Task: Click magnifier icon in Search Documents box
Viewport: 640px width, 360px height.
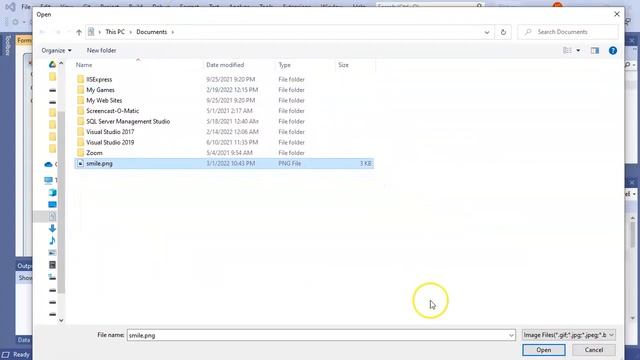Action: point(528,32)
